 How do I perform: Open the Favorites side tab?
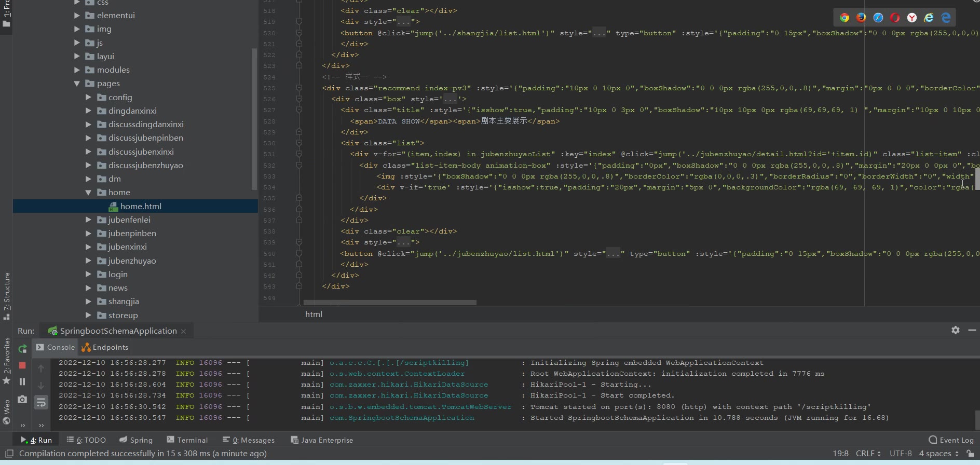click(x=6, y=361)
